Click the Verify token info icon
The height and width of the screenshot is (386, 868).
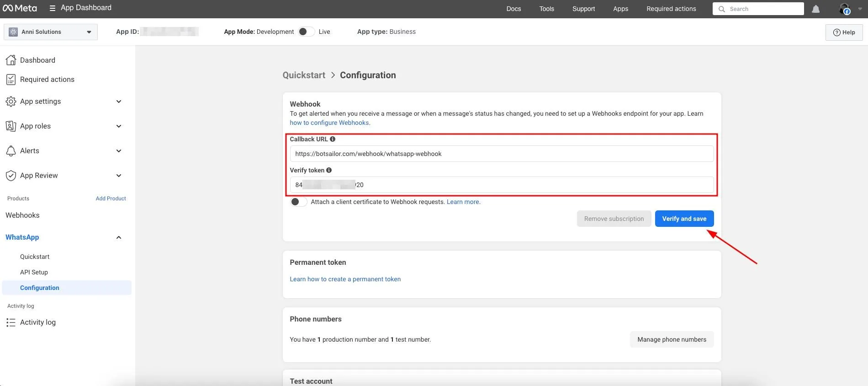pyautogui.click(x=329, y=170)
